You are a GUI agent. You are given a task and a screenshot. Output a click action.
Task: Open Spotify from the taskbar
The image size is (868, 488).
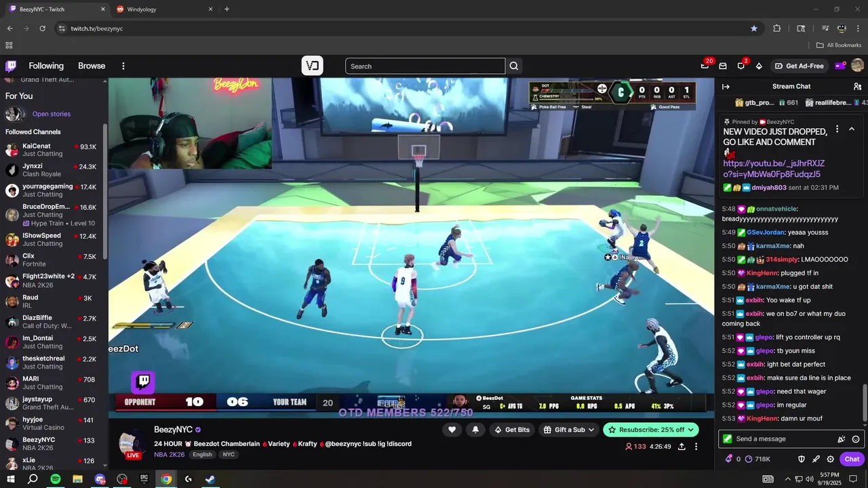click(56, 479)
